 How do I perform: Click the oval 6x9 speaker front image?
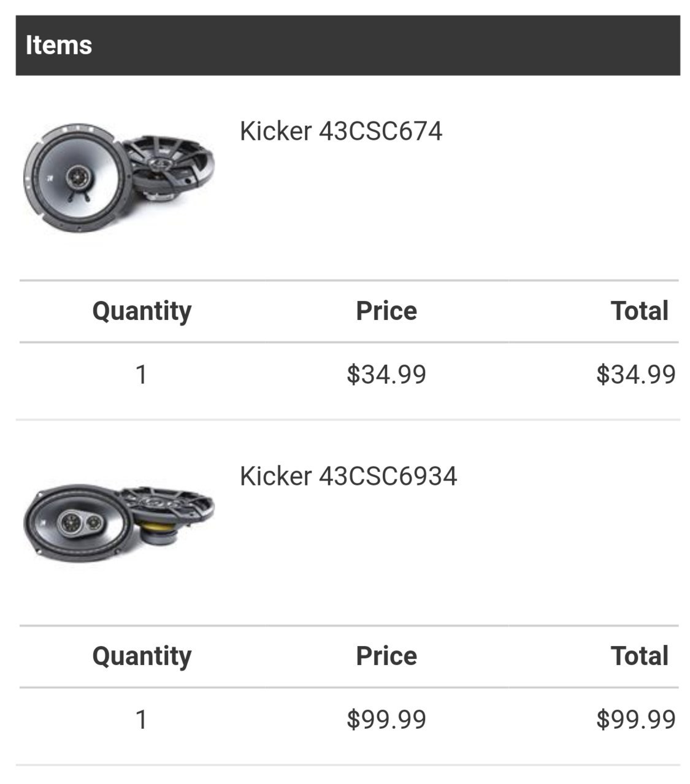click(78, 524)
